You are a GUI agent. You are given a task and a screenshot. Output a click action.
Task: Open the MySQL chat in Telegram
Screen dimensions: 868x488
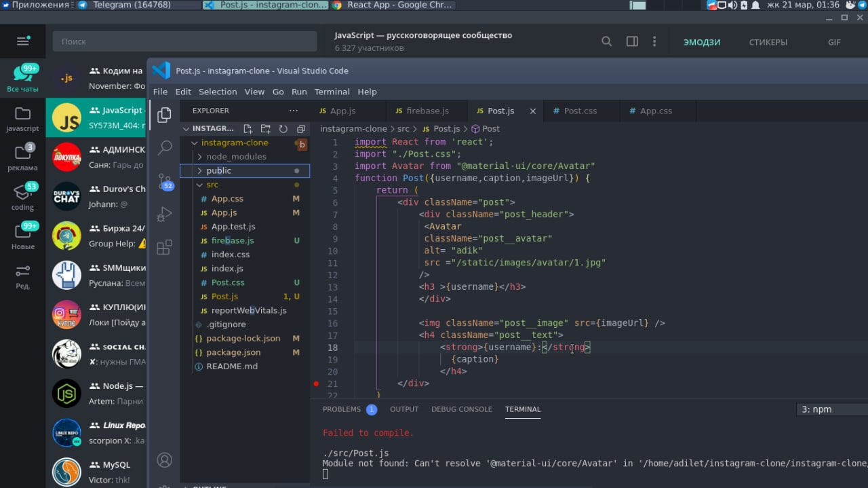[x=96, y=472]
